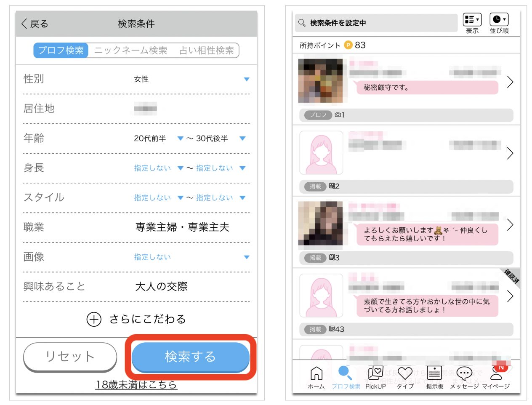Screen dimensions: 532x405
Task: Click the 検索する search button
Action: click(191, 357)
